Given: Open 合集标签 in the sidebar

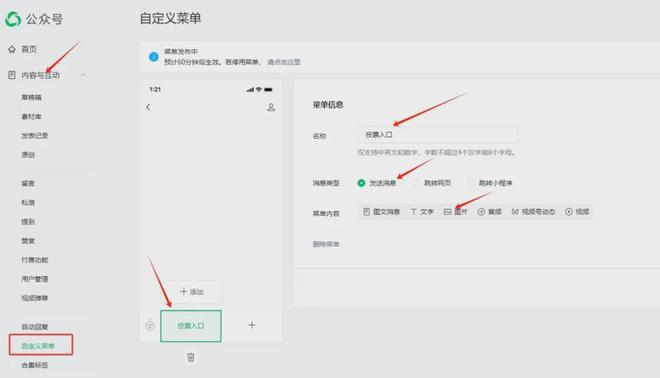Looking at the screenshot, I should (x=35, y=365).
